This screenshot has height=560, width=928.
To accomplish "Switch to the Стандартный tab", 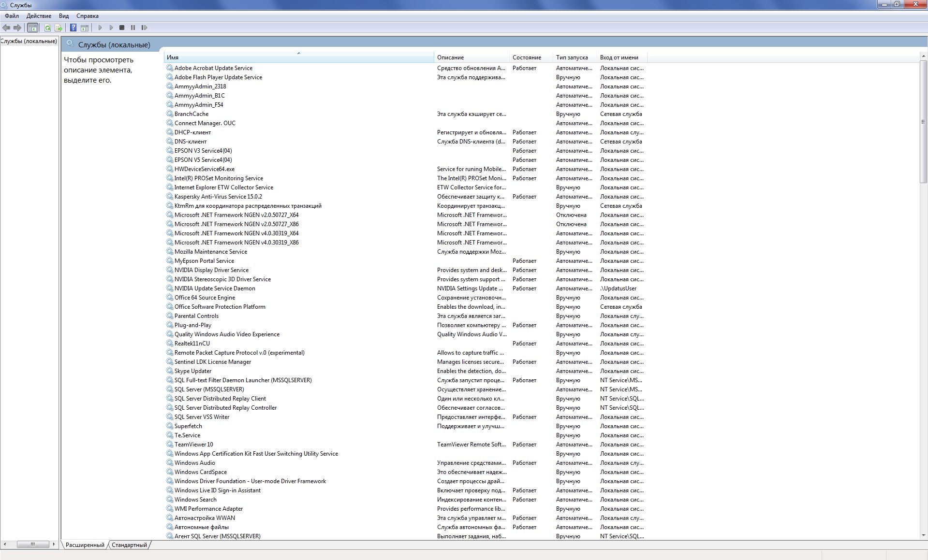I will [x=129, y=545].
